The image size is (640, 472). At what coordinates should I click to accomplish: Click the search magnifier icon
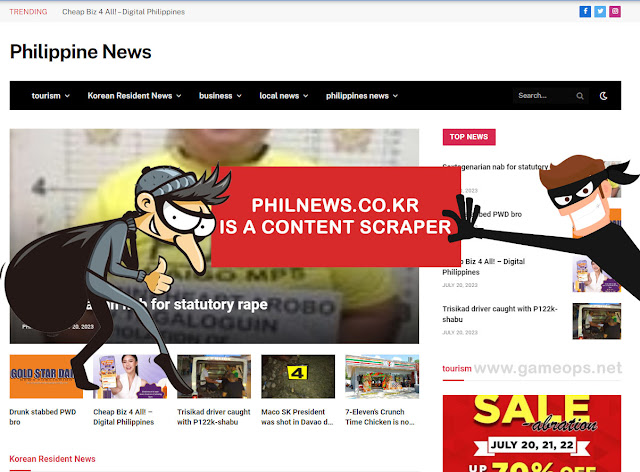[x=580, y=96]
